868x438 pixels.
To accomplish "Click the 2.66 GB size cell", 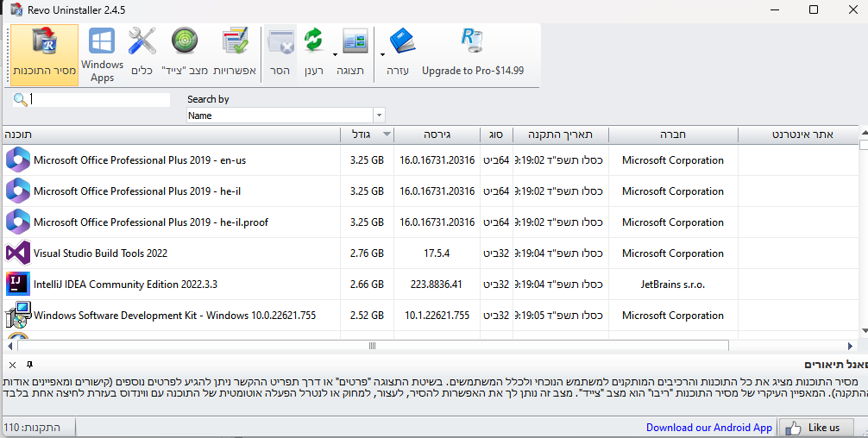I will point(367,285).
